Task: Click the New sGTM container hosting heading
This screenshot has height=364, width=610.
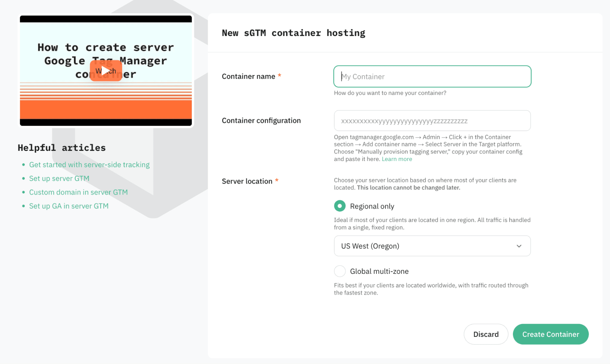Action: coord(294,33)
